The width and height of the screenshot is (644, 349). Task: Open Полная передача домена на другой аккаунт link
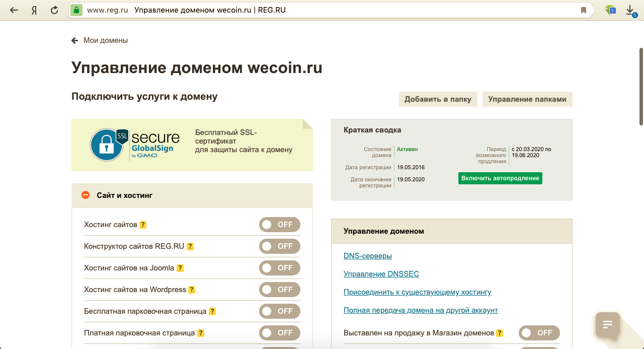pos(421,310)
